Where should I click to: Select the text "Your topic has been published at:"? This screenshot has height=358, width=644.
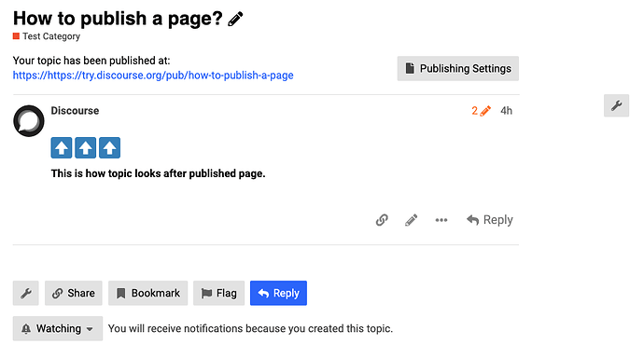coord(91,61)
